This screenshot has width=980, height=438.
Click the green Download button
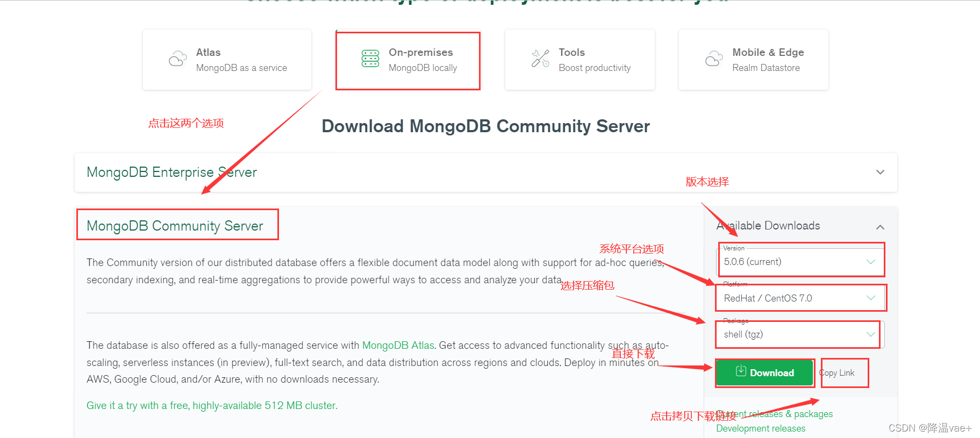pos(765,373)
